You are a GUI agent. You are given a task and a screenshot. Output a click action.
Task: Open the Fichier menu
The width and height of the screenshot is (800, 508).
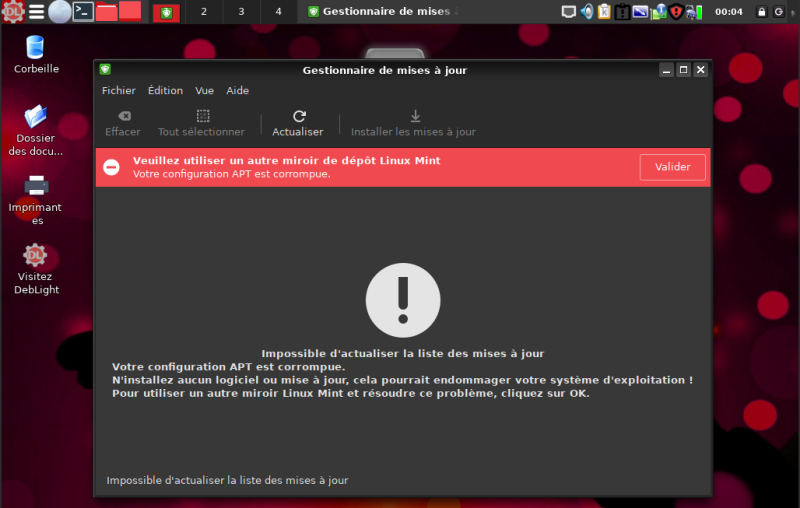coord(118,91)
